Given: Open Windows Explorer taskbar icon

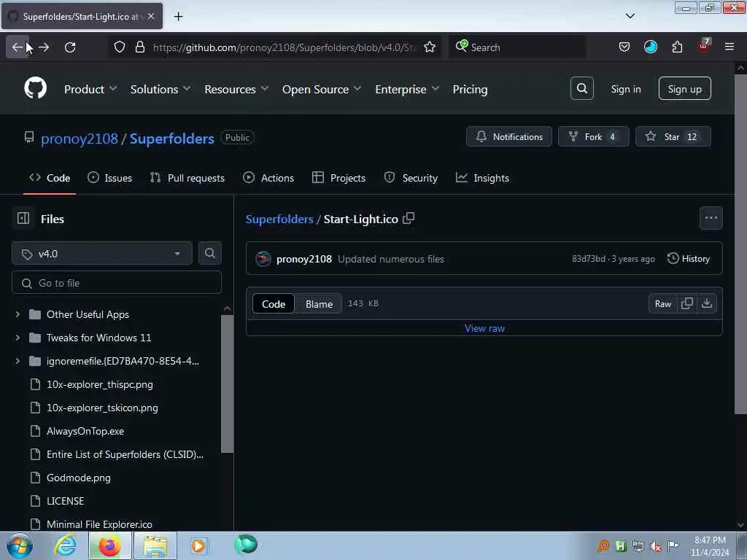Looking at the screenshot, I should coord(155,545).
